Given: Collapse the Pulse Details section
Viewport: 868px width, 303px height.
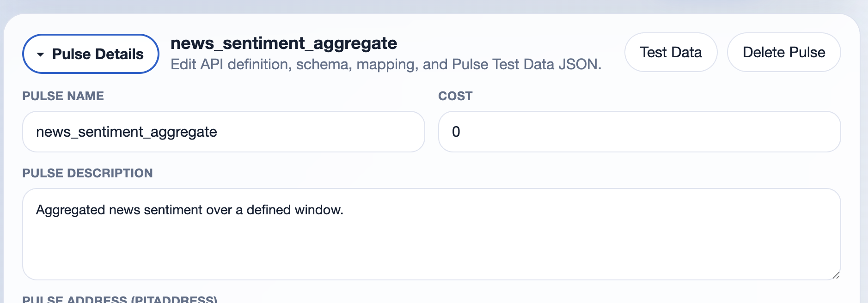Looking at the screenshot, I should point(91,54).
